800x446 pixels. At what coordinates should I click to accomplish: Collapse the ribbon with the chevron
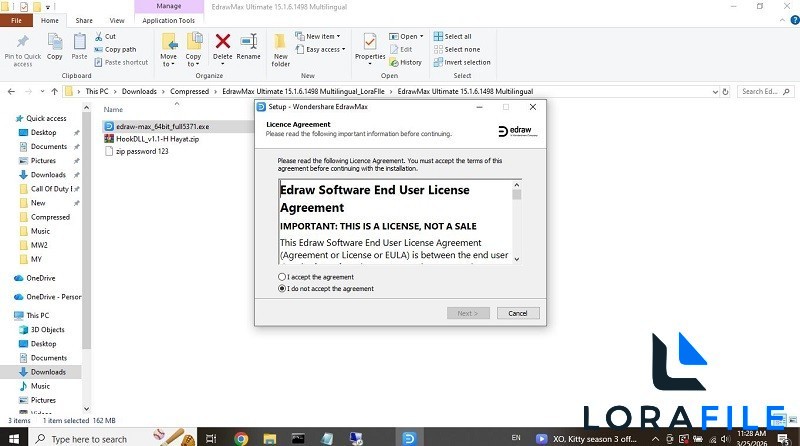(x=782, y=20)
